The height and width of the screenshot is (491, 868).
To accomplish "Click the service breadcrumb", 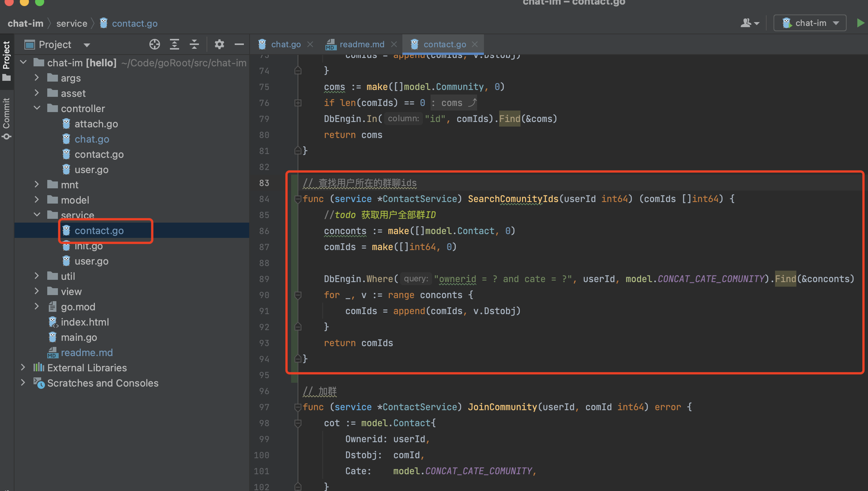I will [x=72, y=23].
